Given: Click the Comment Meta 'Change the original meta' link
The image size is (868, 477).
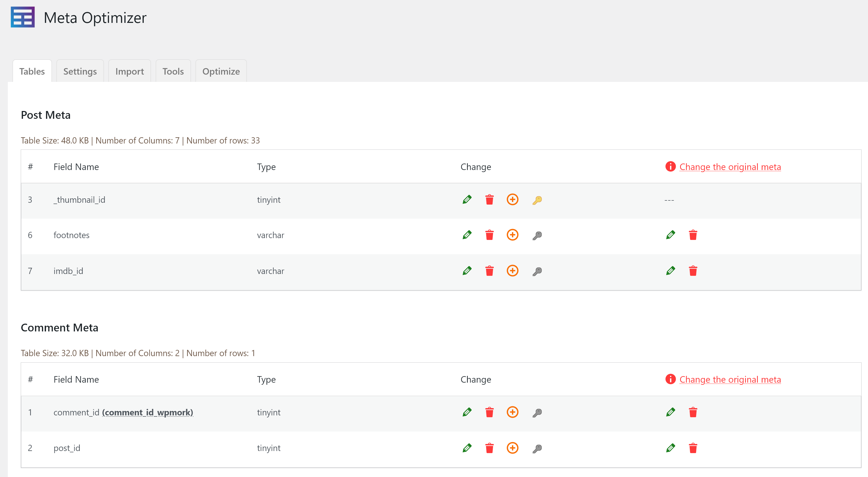Looking at the screenshot, I should coord(730,380).
